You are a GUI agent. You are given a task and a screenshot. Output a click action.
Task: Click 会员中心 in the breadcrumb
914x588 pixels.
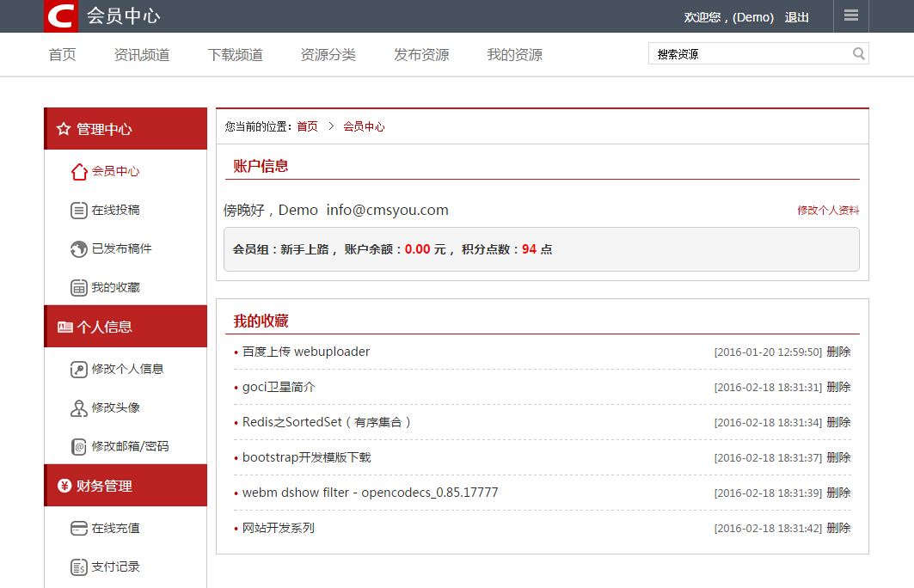click(364, 126)
